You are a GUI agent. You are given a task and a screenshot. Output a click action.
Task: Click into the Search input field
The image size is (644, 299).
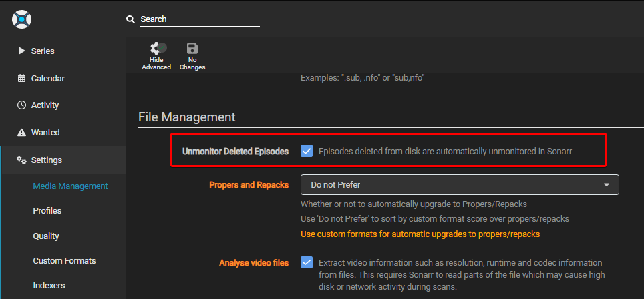point(199,19)
